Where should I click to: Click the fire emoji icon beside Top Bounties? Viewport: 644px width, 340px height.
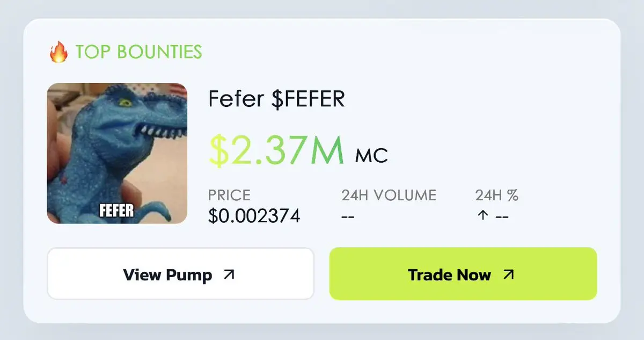point(58,52)
